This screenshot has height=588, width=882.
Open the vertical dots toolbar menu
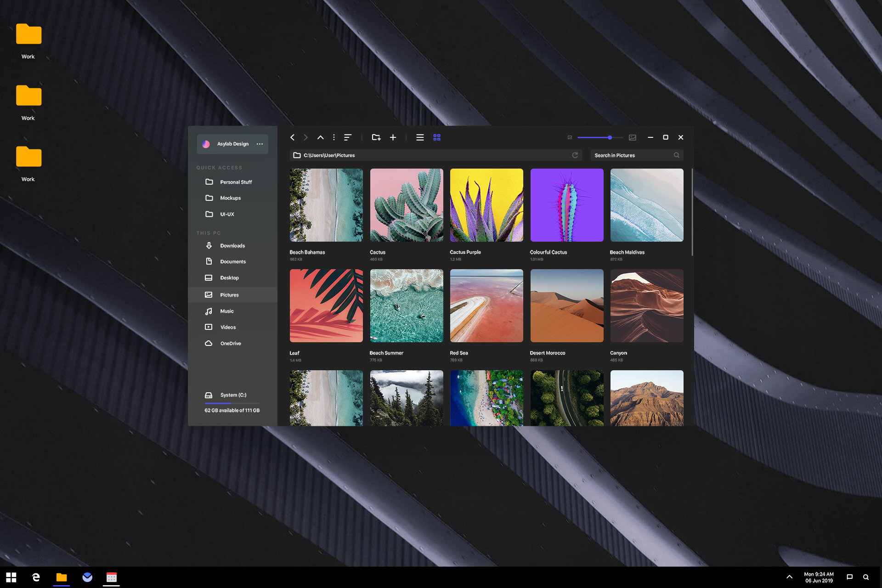(334, 137)
